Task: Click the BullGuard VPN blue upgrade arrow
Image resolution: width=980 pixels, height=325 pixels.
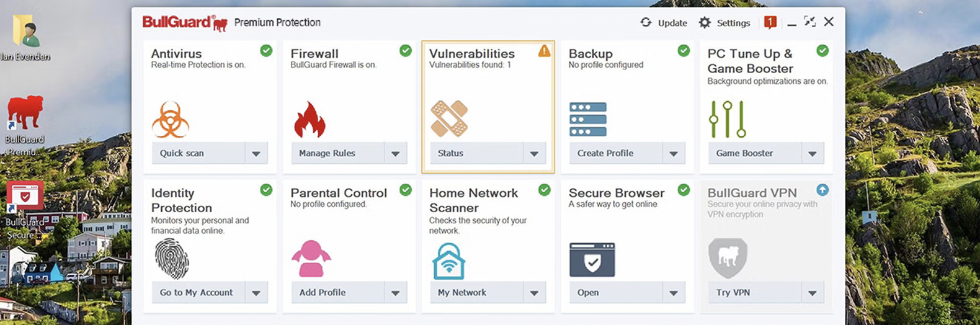Action: click(822, 190)
